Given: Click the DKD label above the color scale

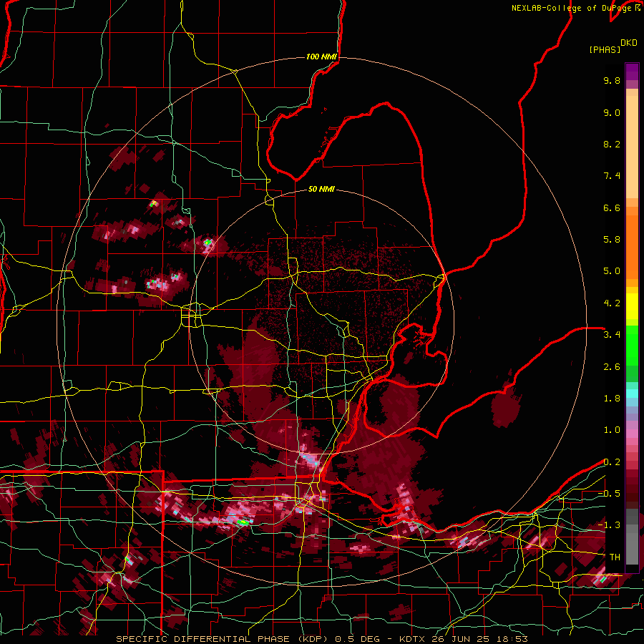Looking at the screenshot, I should click(628, 43).
